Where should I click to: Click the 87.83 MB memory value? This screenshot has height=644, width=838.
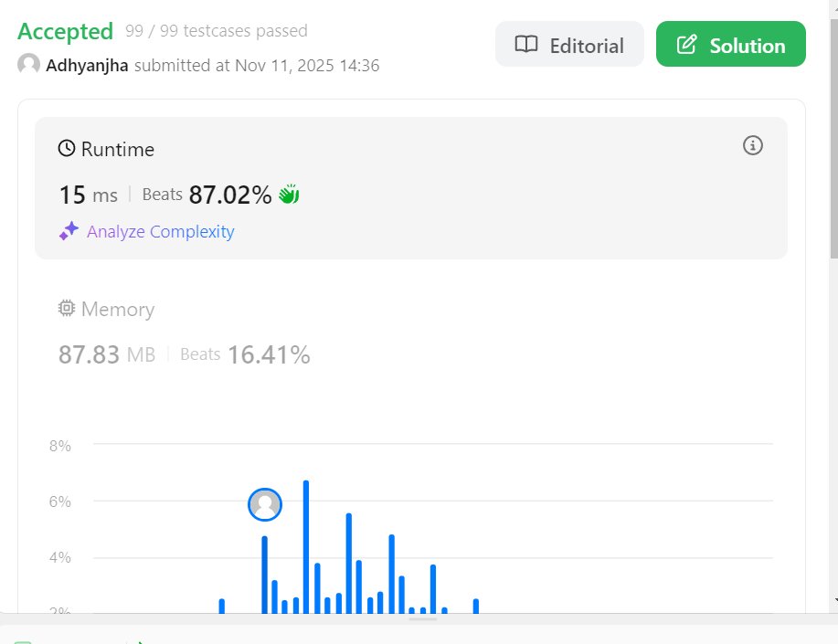[x=107, y=354]
